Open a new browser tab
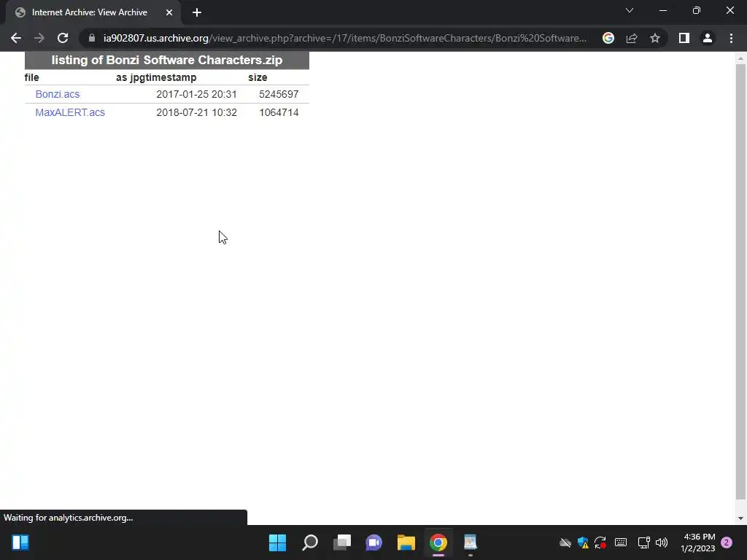Screen dimensions: 747x560 tap(197, 12)
